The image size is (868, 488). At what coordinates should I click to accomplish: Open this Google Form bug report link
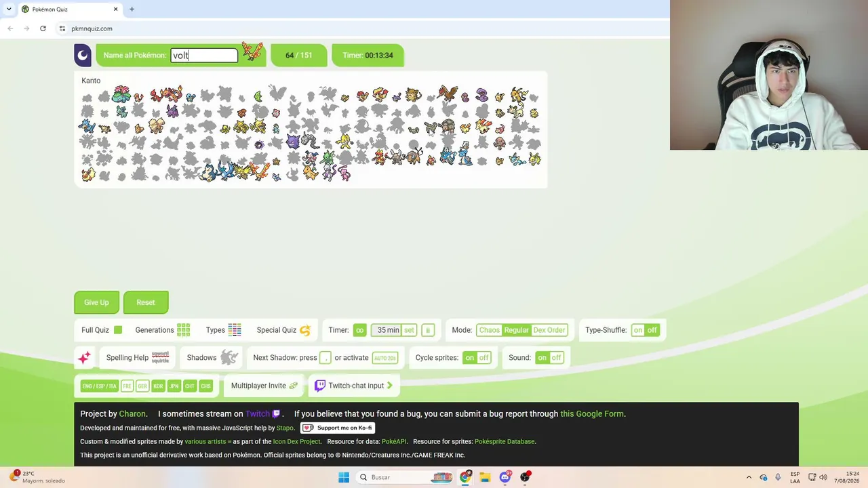click(x=592, y=414)
